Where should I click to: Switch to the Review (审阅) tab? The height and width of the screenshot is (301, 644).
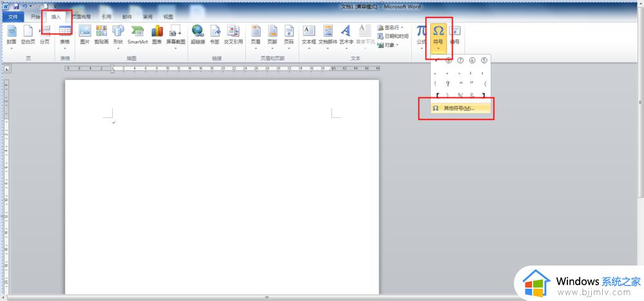point(147,17)
